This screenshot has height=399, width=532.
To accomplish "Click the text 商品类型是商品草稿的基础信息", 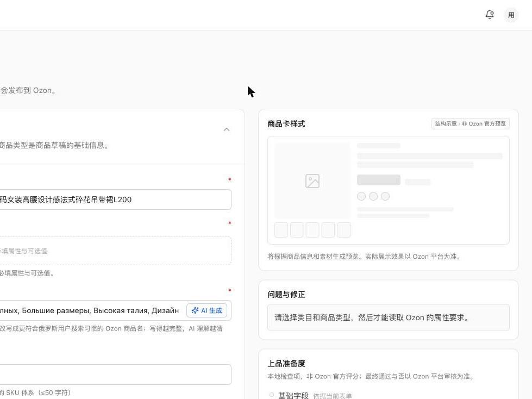I will (x=54, y=145).
